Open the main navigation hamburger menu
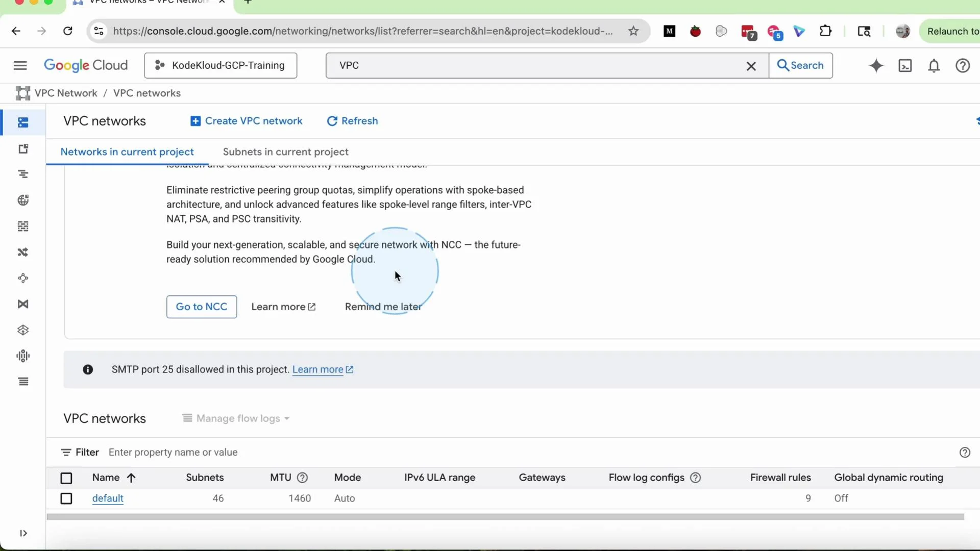Screen dimensions: 980x551 20,65
